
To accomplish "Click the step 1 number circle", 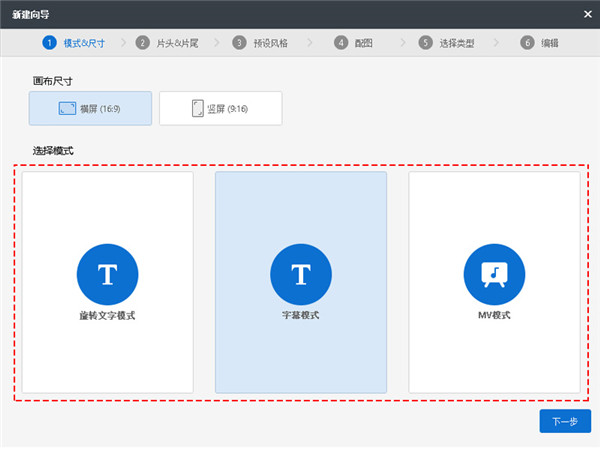I will pyautogui.click(x=49, y=43).
